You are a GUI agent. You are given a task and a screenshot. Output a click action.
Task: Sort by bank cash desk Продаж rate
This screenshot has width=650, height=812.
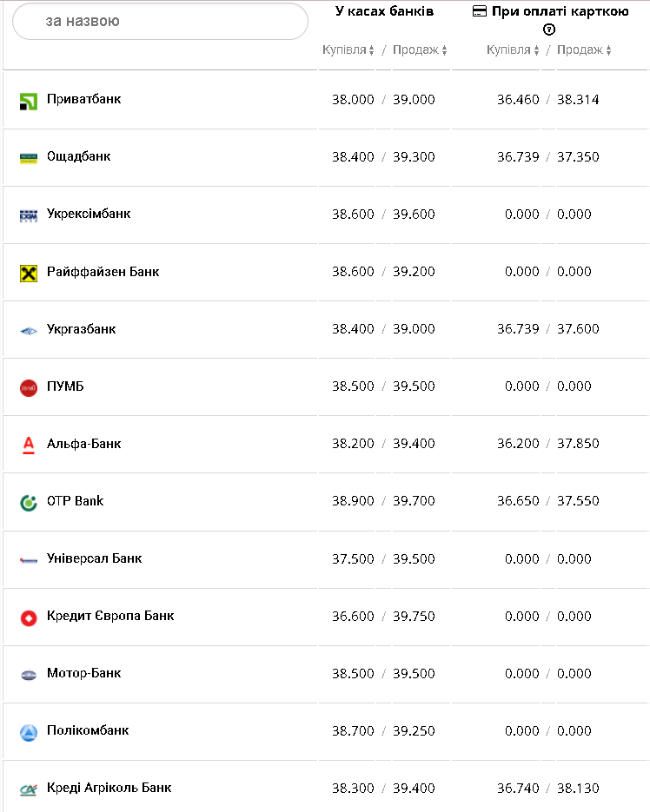click(420, 50)
